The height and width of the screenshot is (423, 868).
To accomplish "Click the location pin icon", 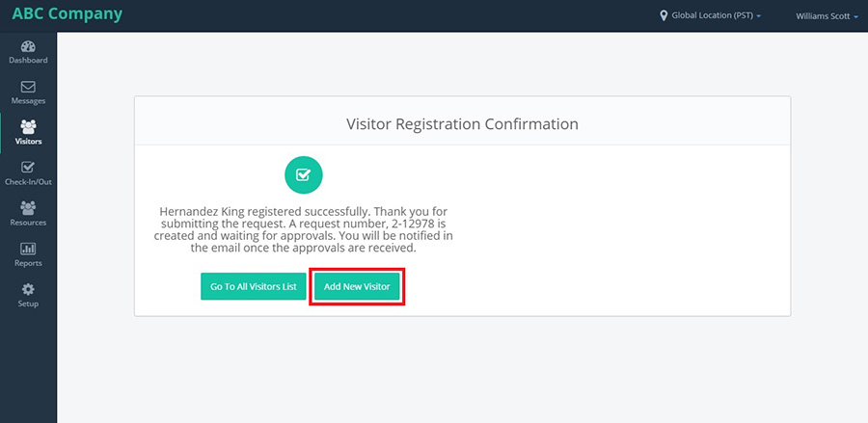I will click(x=664, y=15).
